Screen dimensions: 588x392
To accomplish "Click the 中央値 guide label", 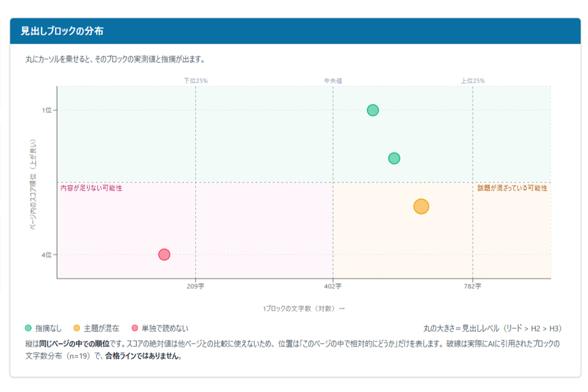I will [x=333, y=81].
